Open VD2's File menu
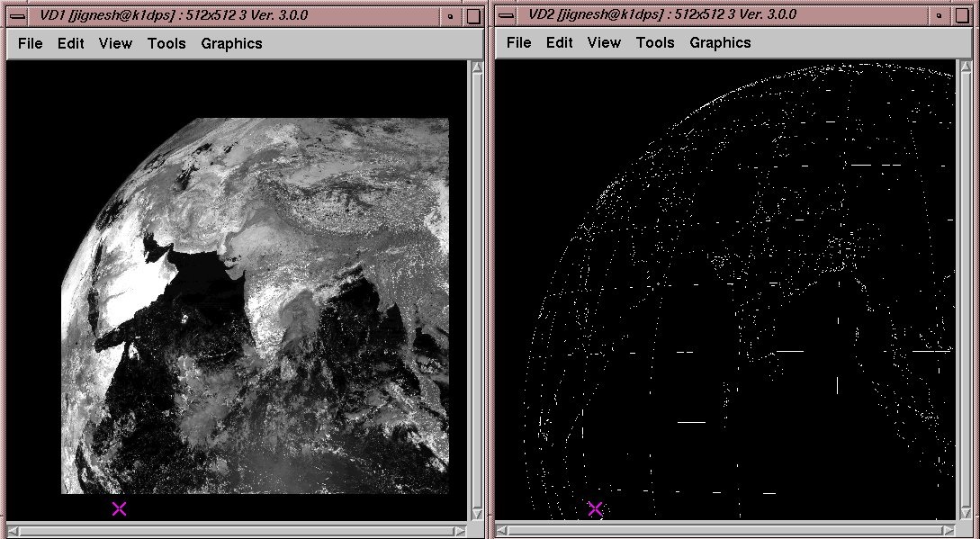 click(x=519, y=43)
